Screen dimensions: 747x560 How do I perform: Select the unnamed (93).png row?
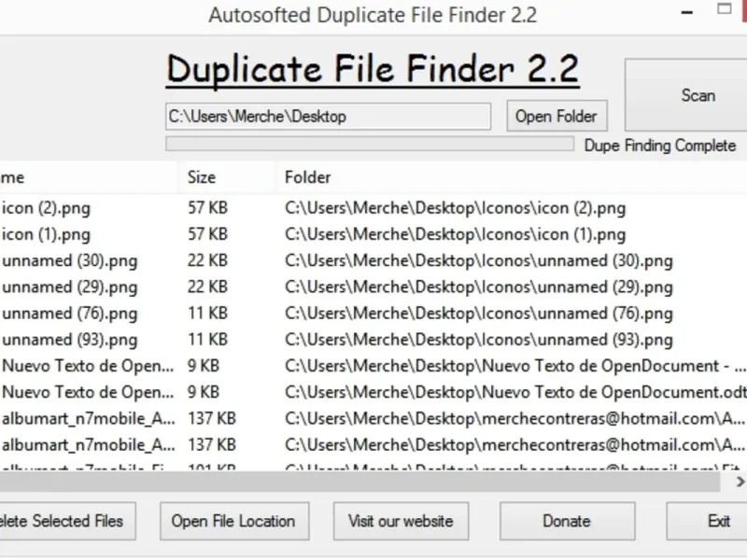tap(69, 339)
